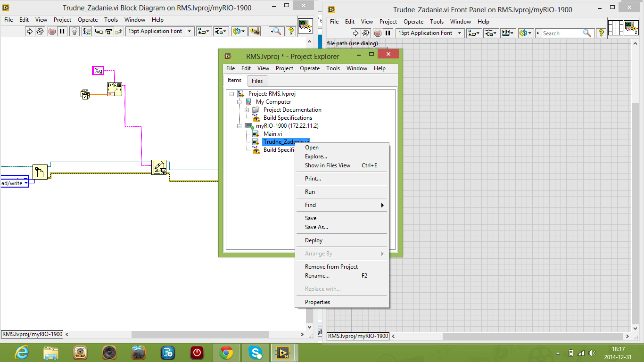
Task: Toggle Highlight Execution light bulb
Action: [74, 31]
